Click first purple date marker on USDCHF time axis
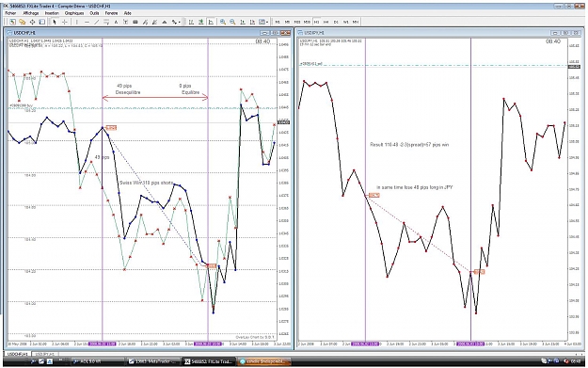This screenshot has width=588, height=368. (102, 344)
